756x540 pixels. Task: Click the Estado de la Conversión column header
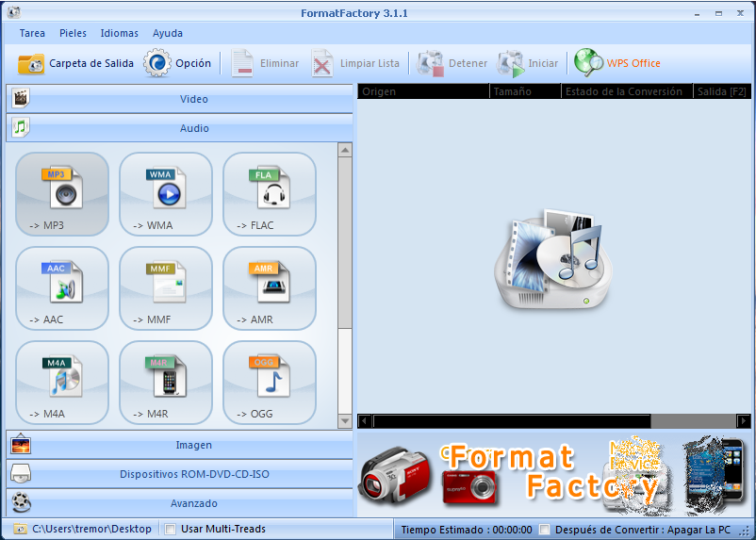(627, 91)
